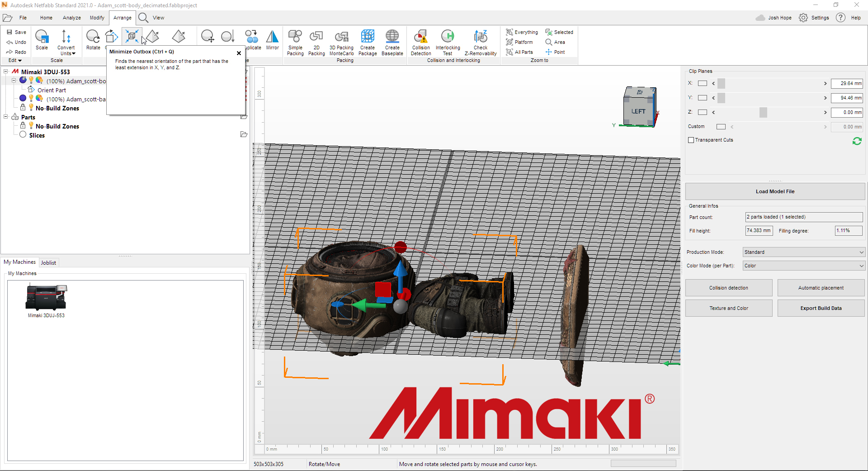Click the Rotate tool icon
Viewport: 868px width, 471px height.
coord(93,37)
